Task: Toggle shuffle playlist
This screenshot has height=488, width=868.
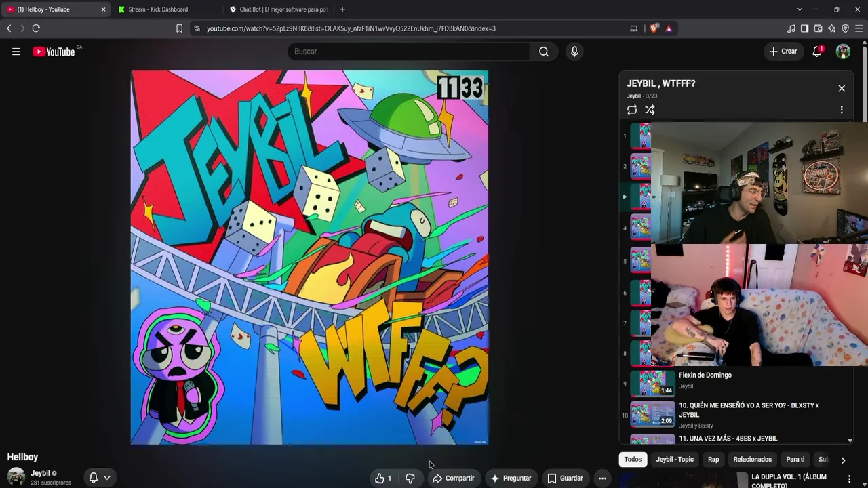Action: coord(650,110)
